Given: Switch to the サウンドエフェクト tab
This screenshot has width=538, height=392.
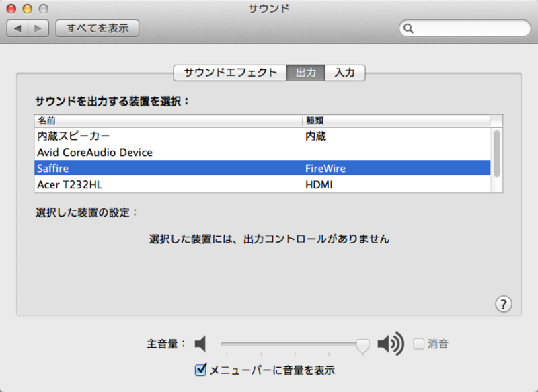Looking at the screenshot, I should point(230,73).
